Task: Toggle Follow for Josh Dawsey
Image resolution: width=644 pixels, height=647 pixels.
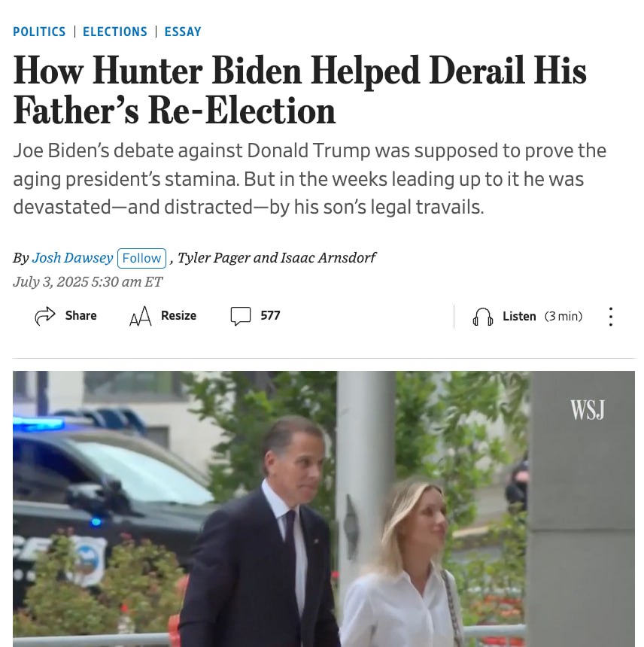Action: pos(142,258)
